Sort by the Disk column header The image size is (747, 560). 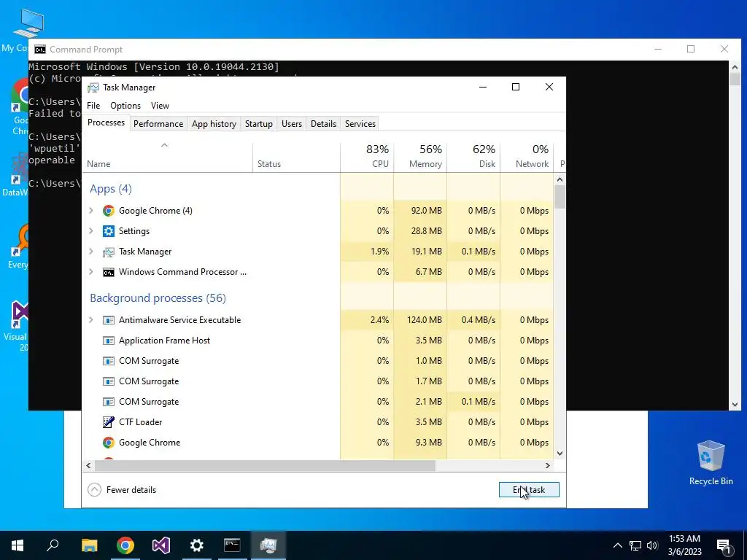coord(474,157)
